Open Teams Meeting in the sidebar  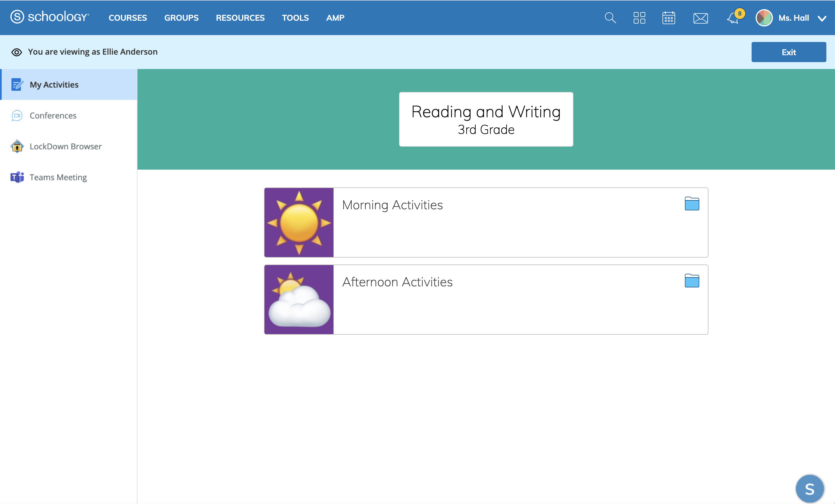58,177
